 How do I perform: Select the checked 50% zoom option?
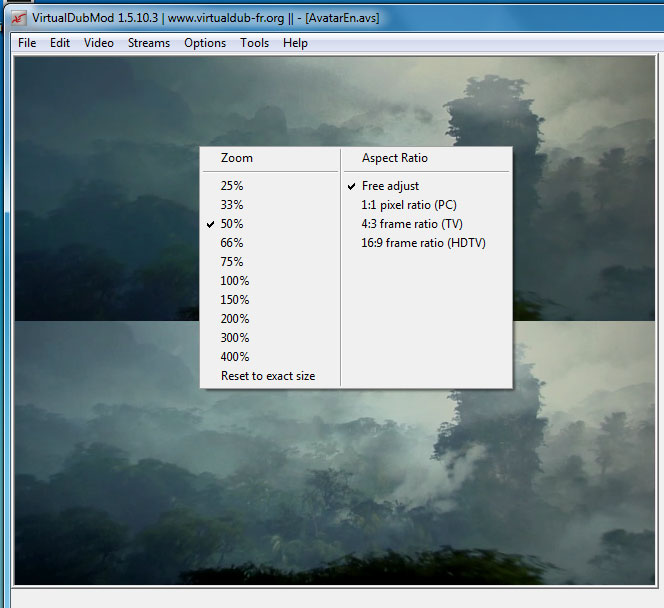pos(270,224)
